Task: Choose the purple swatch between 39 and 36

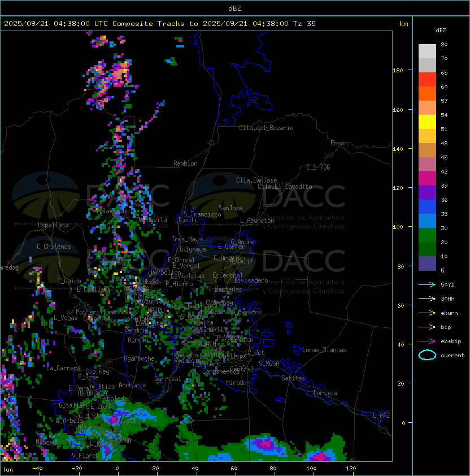Action: coord(427,192)
